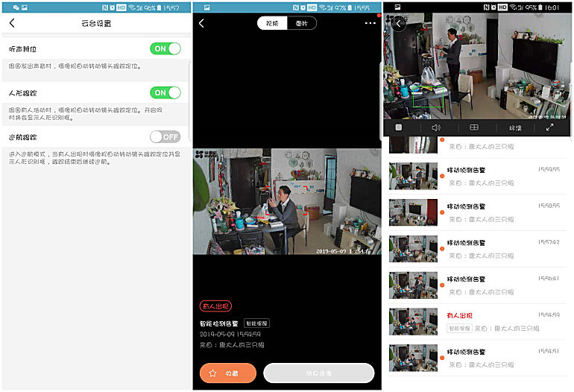Switch to 图片 picture tab
The width and height of the screenshot is (574, 392).
302,23
